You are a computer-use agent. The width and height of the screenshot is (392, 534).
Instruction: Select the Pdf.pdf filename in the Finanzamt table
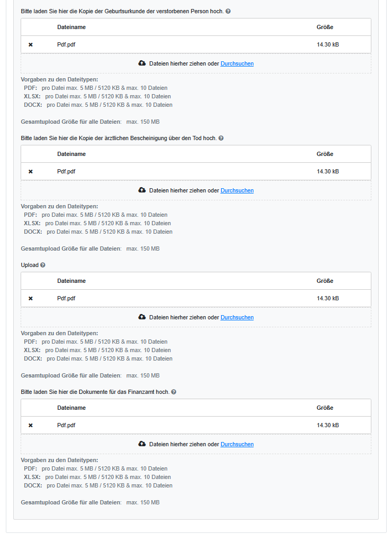(66, 425)
